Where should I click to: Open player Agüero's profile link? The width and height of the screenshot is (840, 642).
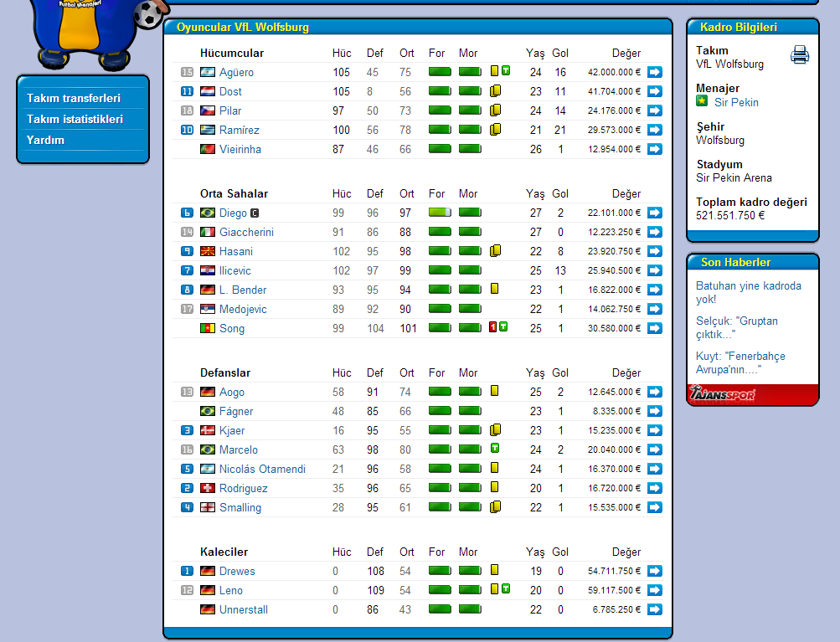236,73
